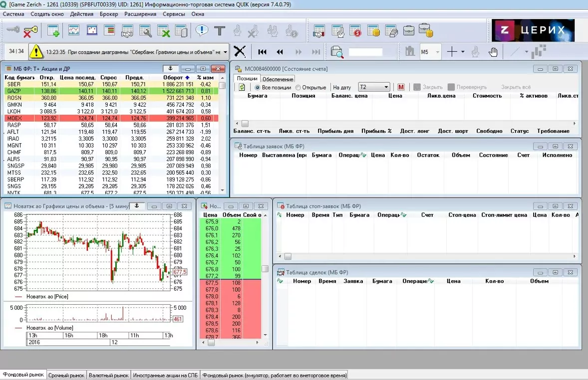This screenshot has width=588, height=380.
Task: Click the search input field in toolbar
Action: pyautogui.click(x=365, y=52)
